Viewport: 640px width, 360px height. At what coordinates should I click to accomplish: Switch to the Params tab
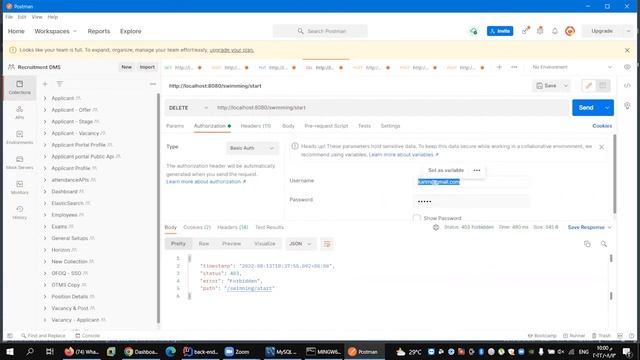pos(175,126)
